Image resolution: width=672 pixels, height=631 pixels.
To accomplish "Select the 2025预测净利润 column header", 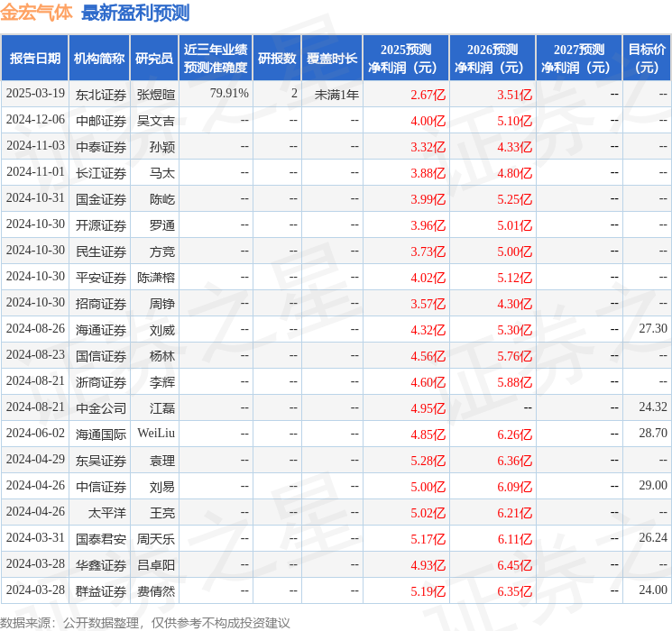I will pyautogui.click(x=406, y=59).
